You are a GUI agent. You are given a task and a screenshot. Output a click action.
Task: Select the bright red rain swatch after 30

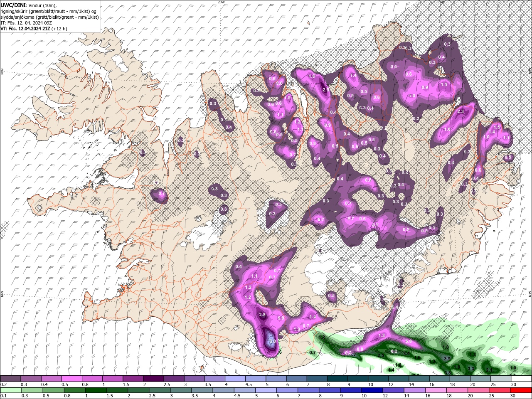pos(520,390)
